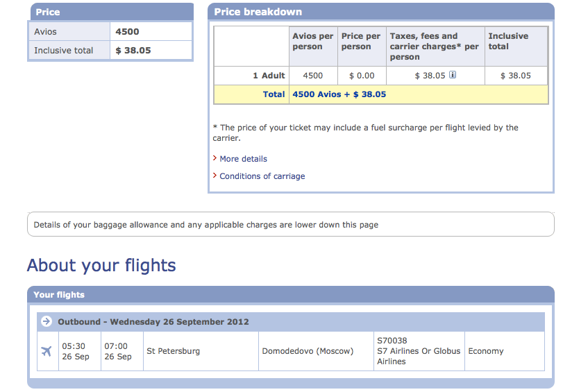
Task: Click the Economy cabin cell
Action: (505, 351)
